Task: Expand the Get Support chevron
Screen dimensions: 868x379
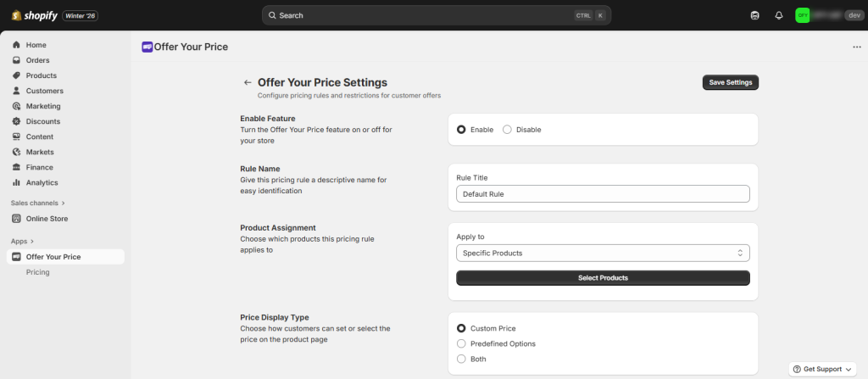Action: 848,369
